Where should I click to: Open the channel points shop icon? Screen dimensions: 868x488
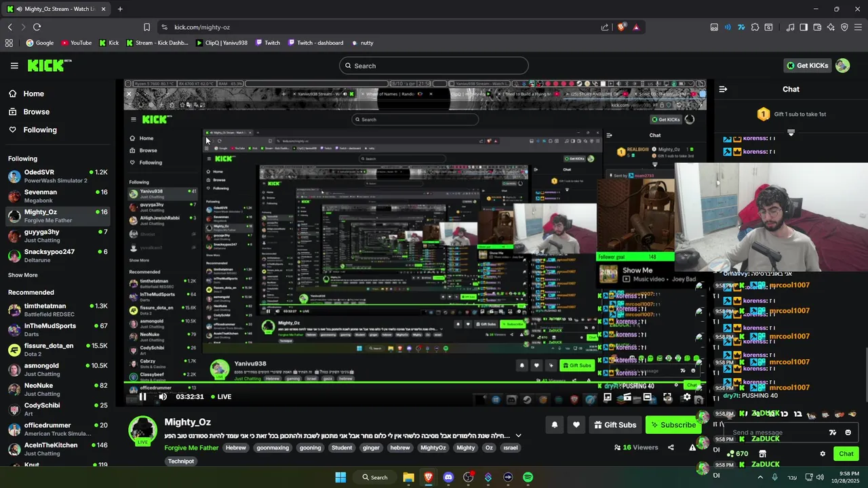tap(762, 454)
